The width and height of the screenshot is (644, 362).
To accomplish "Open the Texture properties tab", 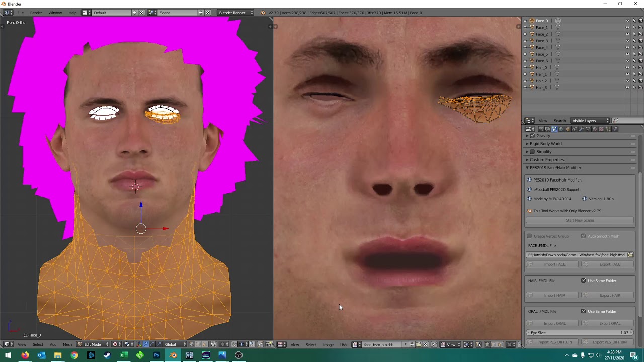I will [x=601, y=129].
